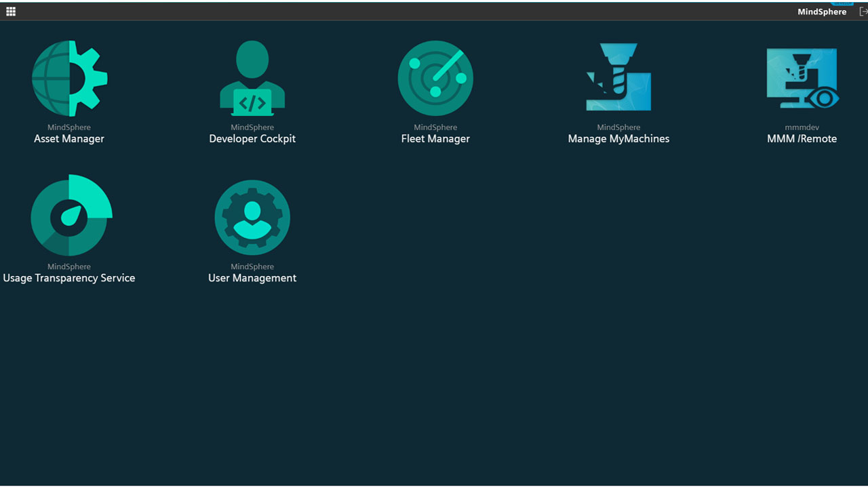Open the Fleet Manager radar icon
The image size is (868, 488).
point(435,79)
